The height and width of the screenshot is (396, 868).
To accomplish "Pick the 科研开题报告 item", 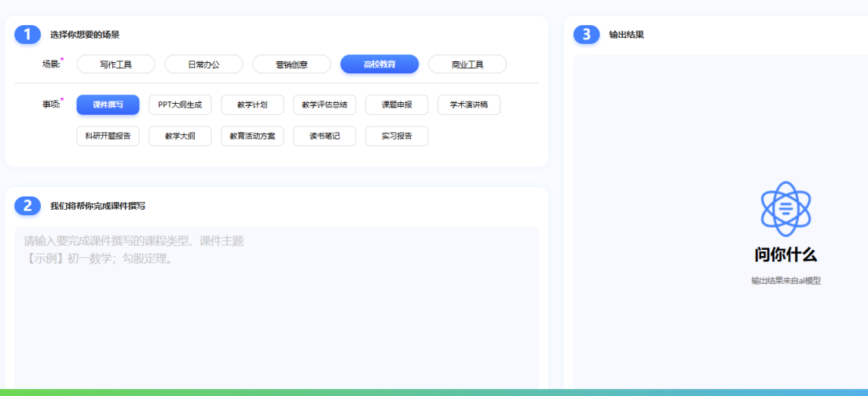I will 108,137.
